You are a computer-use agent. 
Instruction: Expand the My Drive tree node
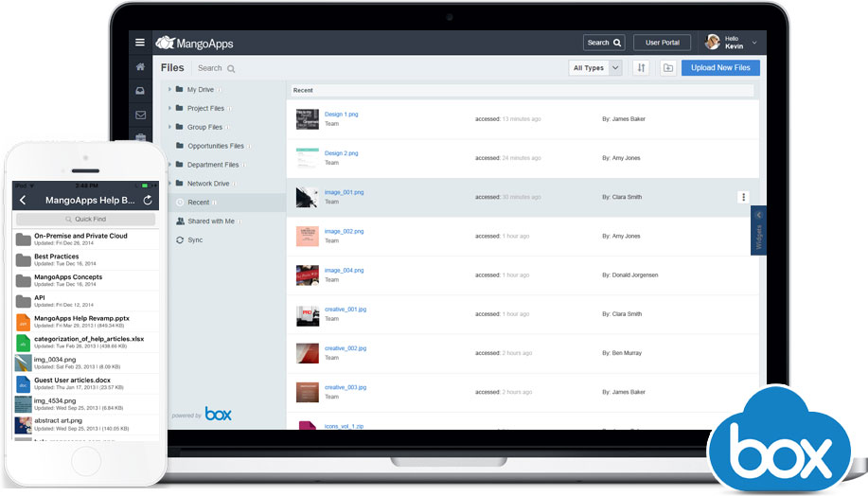(x=169, y=89)
